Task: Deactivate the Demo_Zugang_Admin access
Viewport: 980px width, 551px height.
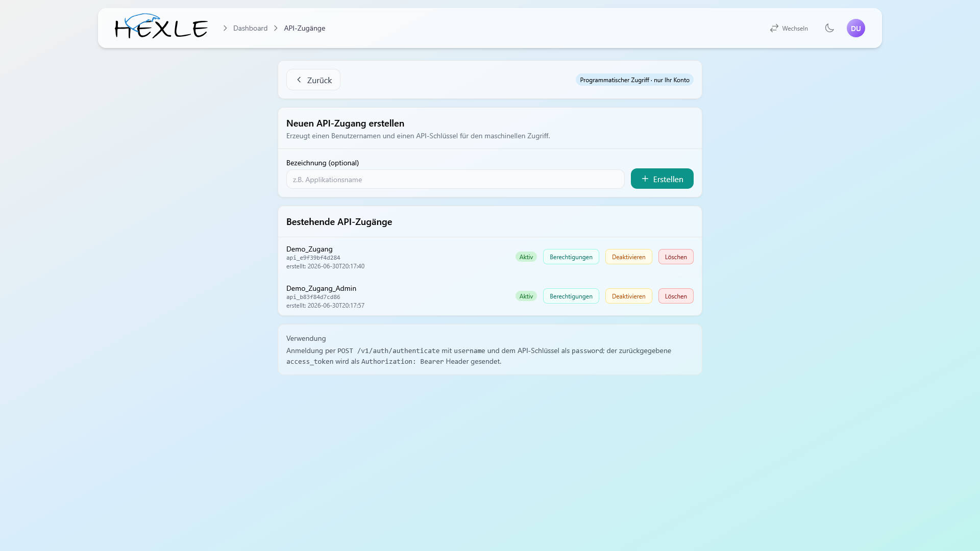Action: pyautogui.click(x=629, y=296)
